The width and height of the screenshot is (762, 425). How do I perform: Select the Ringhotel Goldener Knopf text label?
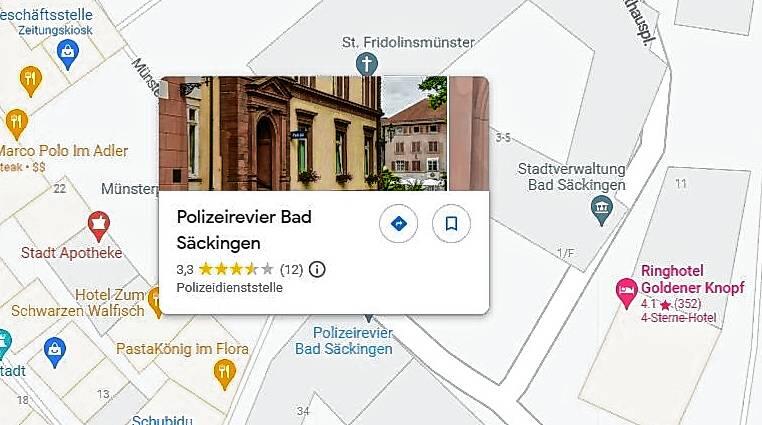pyautogui.click(x=693, y=279)
